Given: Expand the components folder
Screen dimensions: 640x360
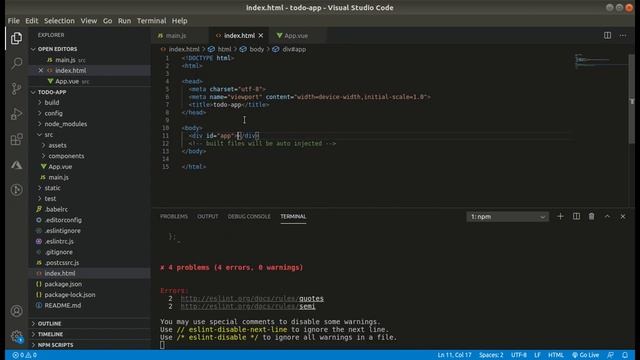Looking at the screenshot, I should (x=66, y=156).
